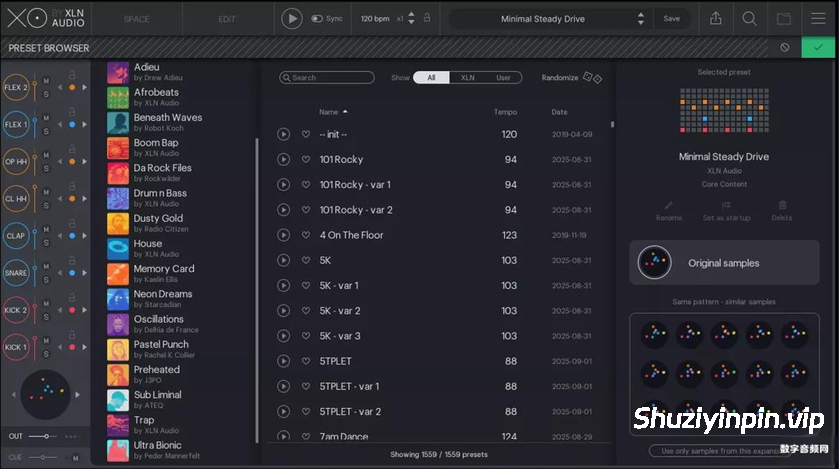
Task: Select the KICK 2 channel circle
Action: [x=16, y=310]
